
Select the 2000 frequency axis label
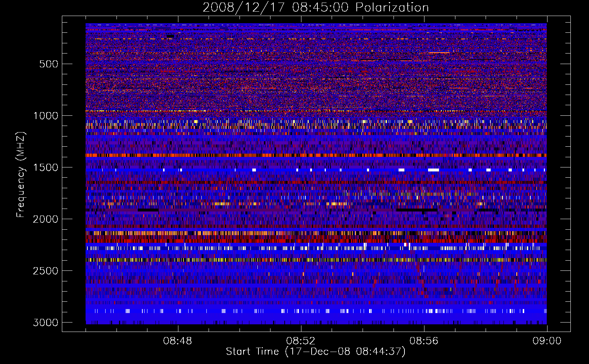46,219
